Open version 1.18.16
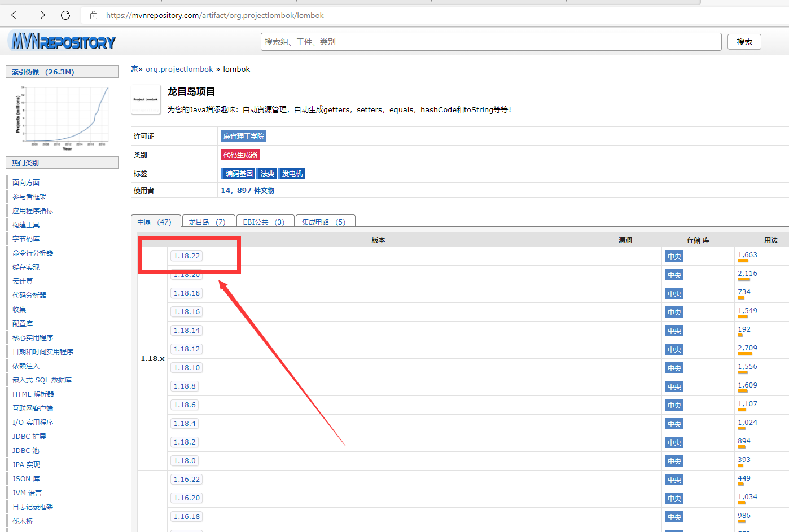Image resolution: width=789 pixels, height=532 pixels. pos(187,311)
